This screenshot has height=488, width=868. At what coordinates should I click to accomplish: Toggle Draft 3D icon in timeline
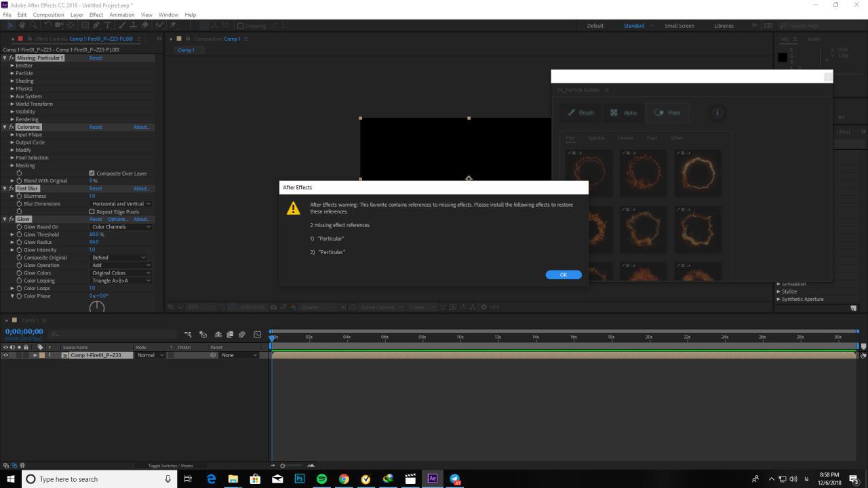203,334
